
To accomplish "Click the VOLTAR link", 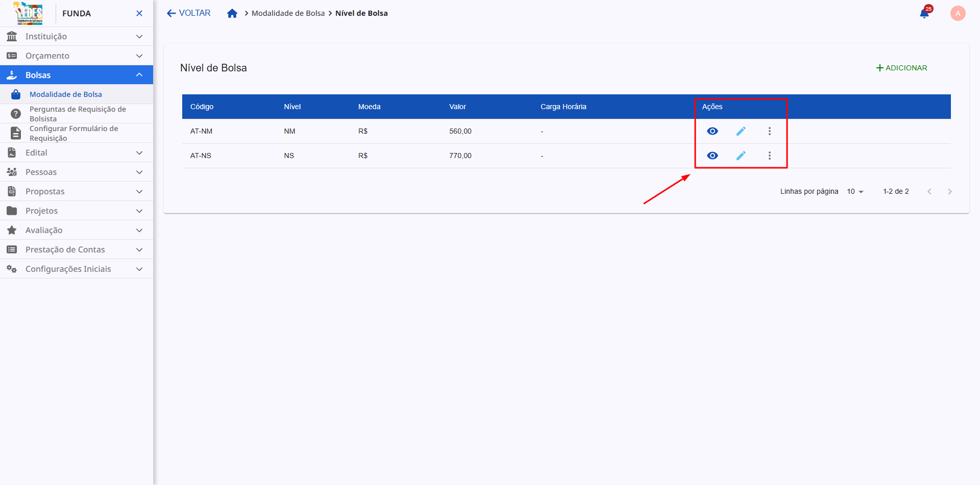I will [x=188, y=13].
